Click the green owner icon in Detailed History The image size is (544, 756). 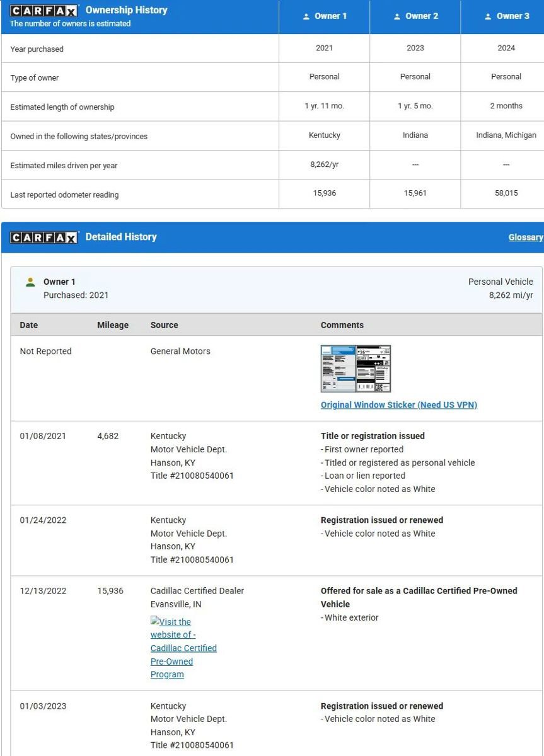tap(30, 282)
